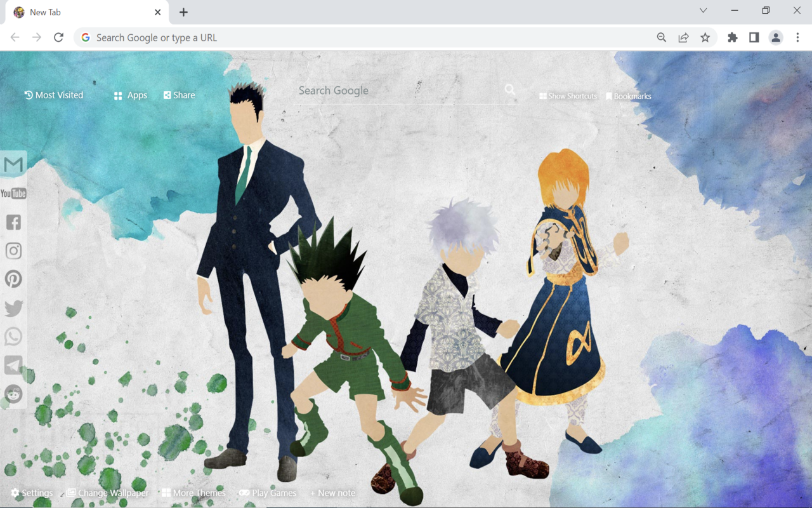Screen dimensions: 812x508
Task: Open Twitter sidebar shortcut
Action: [x=13, y=308]
